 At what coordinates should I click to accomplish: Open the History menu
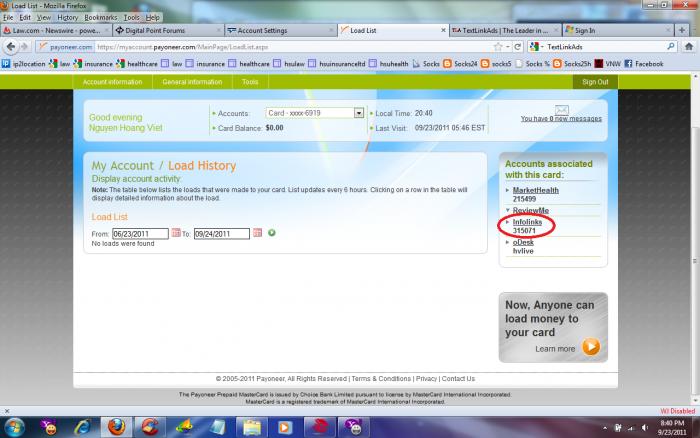(67, 17)
